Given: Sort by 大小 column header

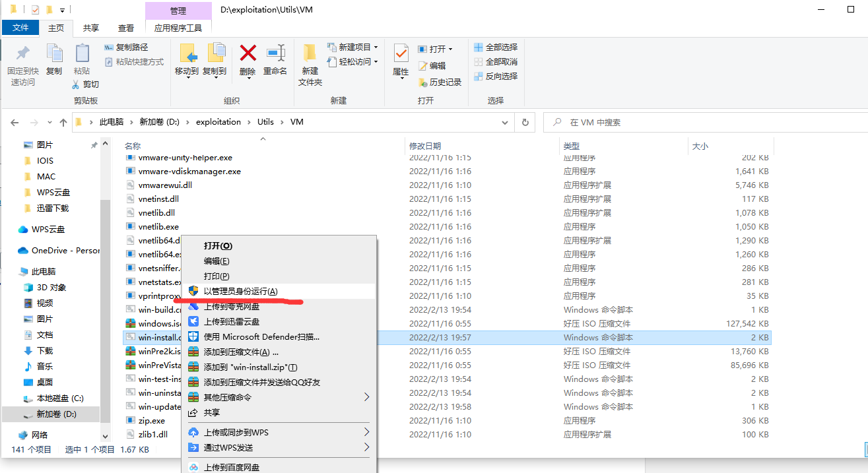Looking at the screenshot, I should click(x=700, y=146).
